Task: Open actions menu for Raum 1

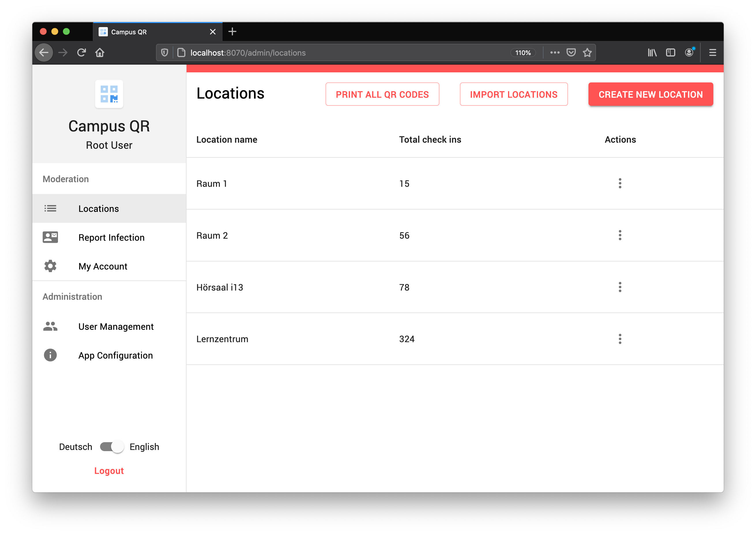Action: [x=620, y=184]
